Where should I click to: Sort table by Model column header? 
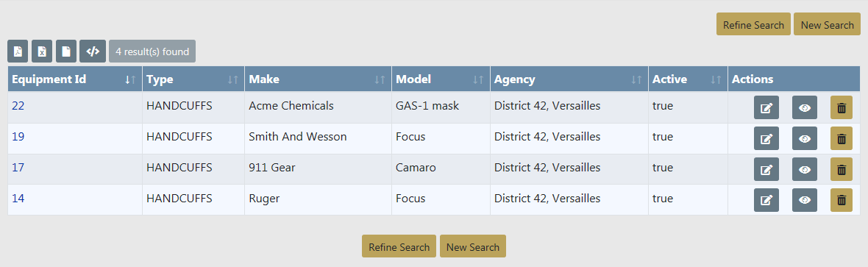(441, 79)
